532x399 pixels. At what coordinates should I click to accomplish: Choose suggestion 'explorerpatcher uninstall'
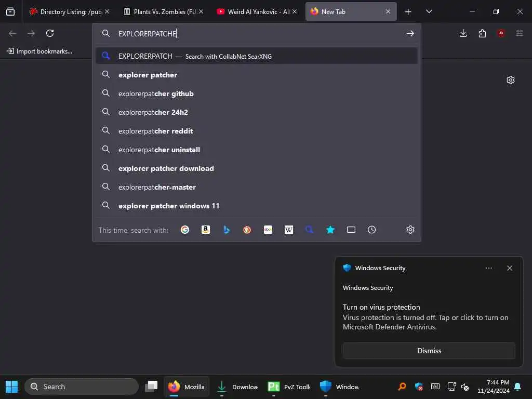coord(257,150)
